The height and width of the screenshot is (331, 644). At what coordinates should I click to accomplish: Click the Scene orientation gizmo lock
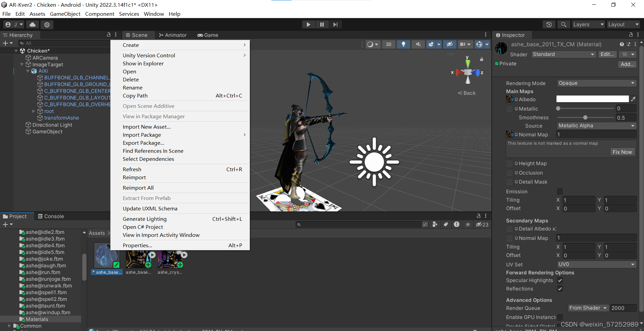click(481, 59)
